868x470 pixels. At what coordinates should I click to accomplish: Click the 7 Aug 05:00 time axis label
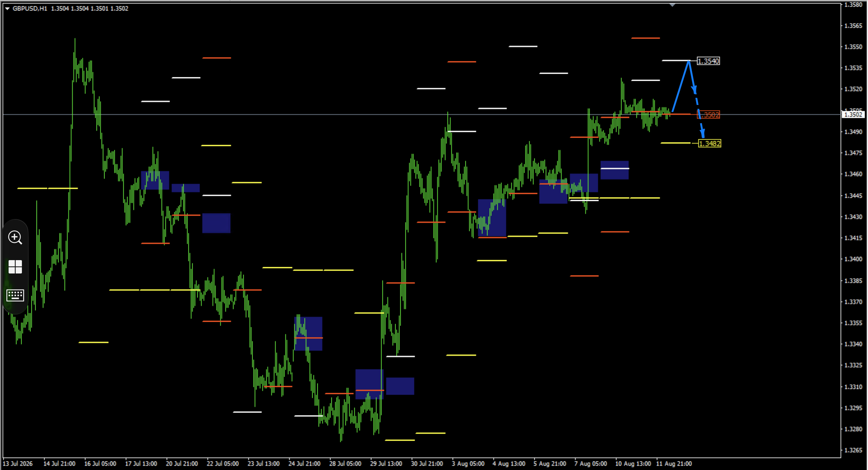(x=591, y=464)
